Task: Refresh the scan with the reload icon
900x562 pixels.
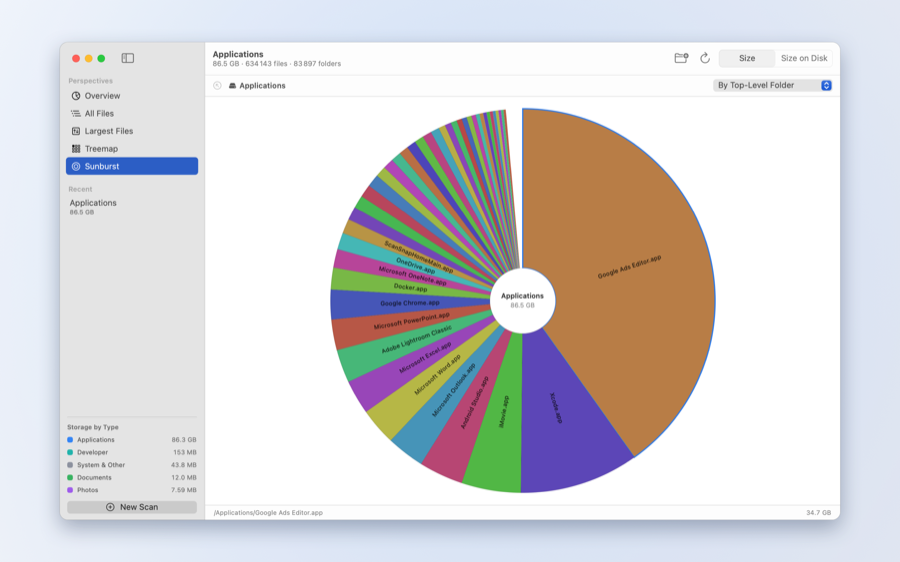Action: [x=705, y=58]
